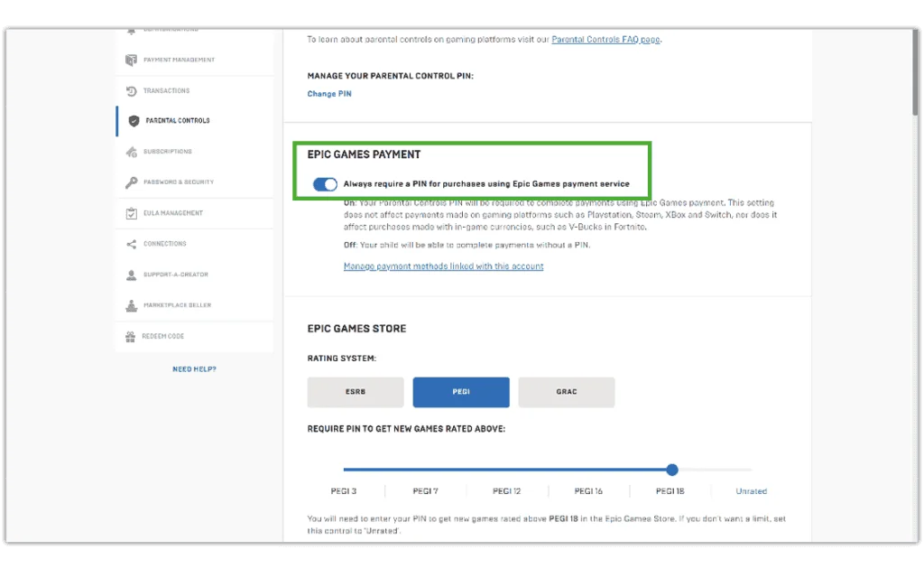Click the Need Help? link
The width and height of the screenshot is (924, 578).
[x=195, y=369]
